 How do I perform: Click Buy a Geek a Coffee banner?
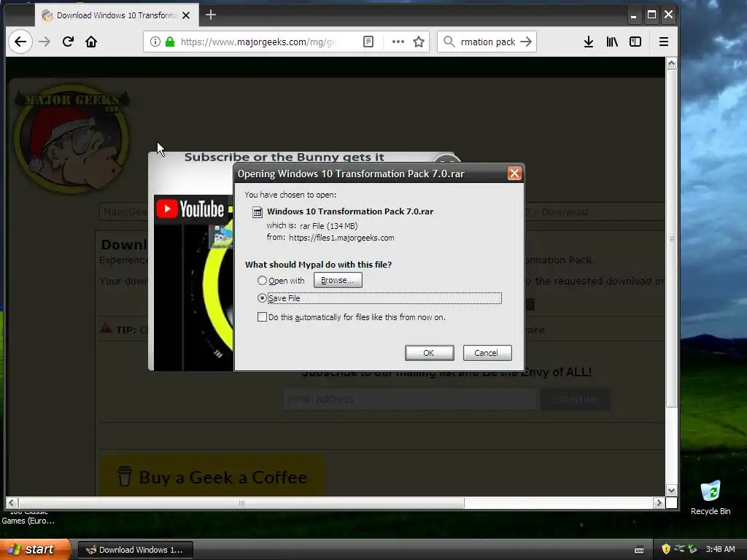212,477
